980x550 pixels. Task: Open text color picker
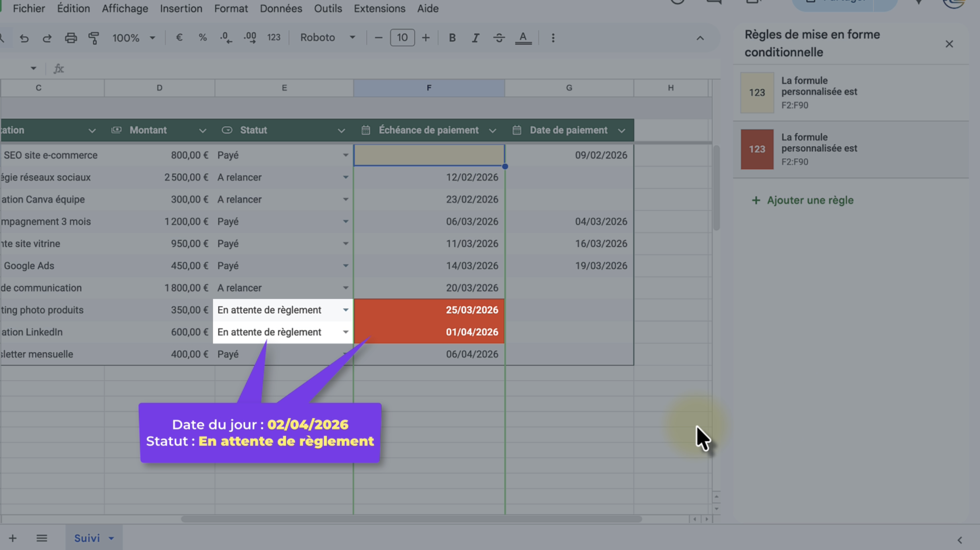(x=523, y=38)
